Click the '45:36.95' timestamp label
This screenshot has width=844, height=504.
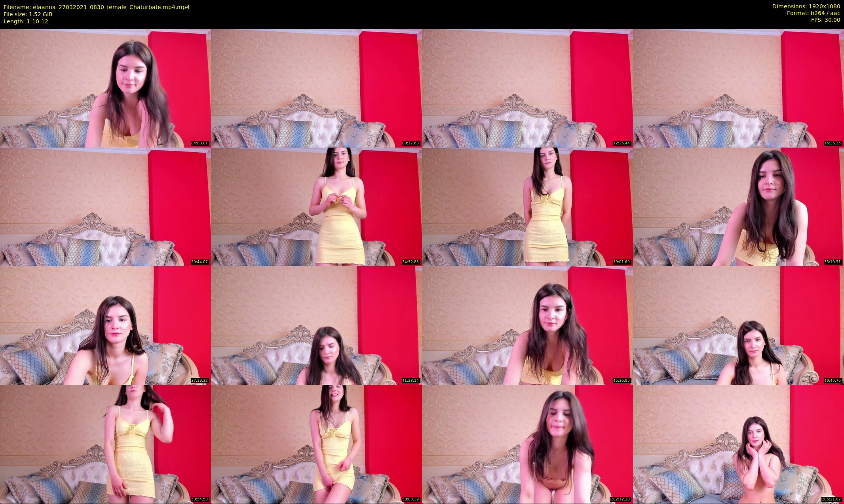coord(622,381)
